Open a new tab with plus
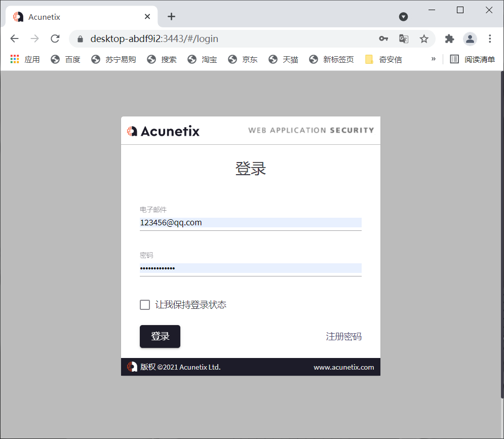This screenshot has height=439, width=504. (171, 16)
